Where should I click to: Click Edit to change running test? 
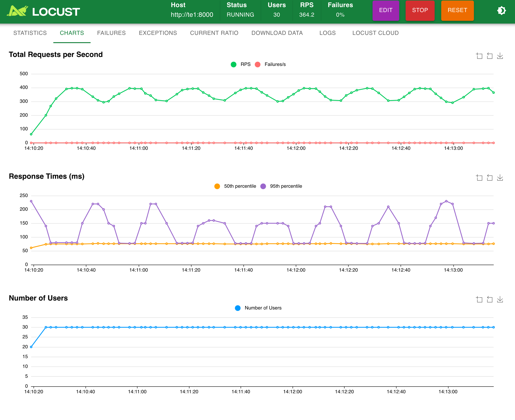click(386, 10)
